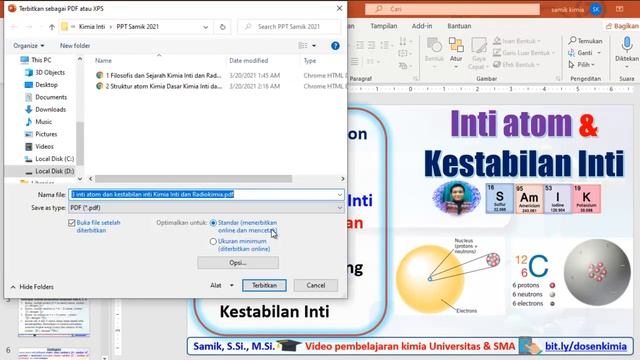The height and width of the screenshot is (360, 640).
Task: Click Gaya Cepat quick styles icon
Action: [479, 46]
